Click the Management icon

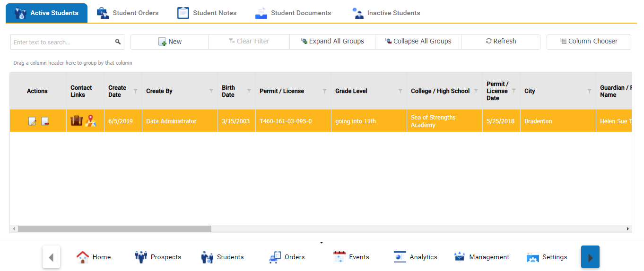coord(460,257)
